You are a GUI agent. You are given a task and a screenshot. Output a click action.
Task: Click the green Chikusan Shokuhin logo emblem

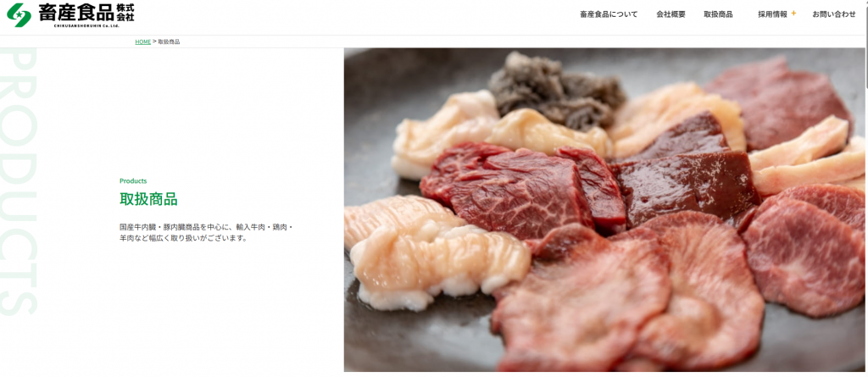[x=19, y=15]
